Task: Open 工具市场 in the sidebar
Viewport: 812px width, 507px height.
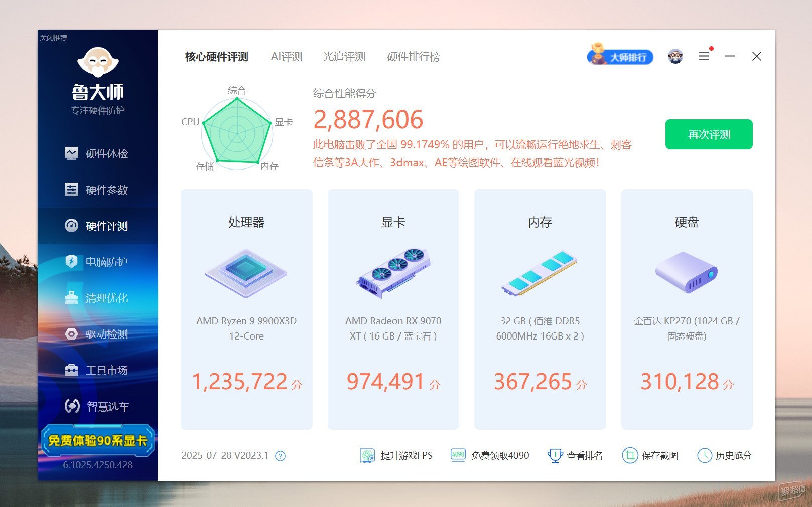Action: pyautogui.click(x=98, y=370)
